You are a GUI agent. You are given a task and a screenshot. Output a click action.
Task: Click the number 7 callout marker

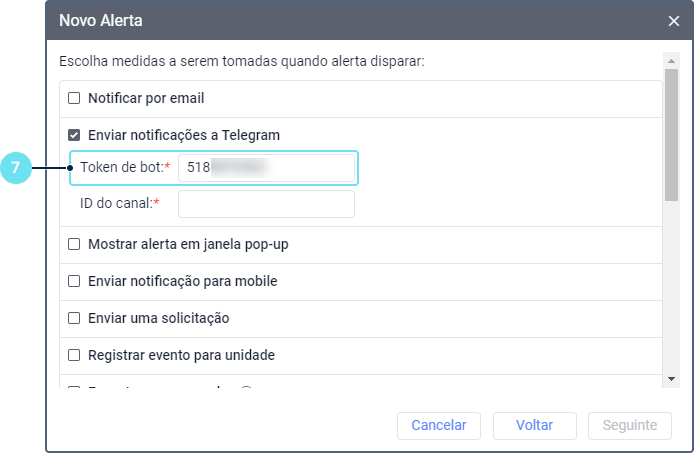point(16,168)
